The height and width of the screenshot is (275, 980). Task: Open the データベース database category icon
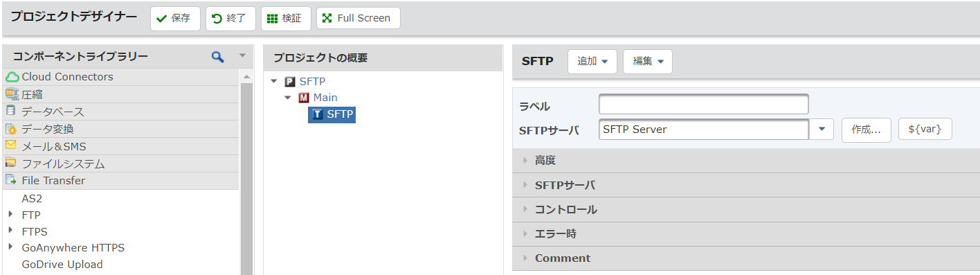pos(11,111)
